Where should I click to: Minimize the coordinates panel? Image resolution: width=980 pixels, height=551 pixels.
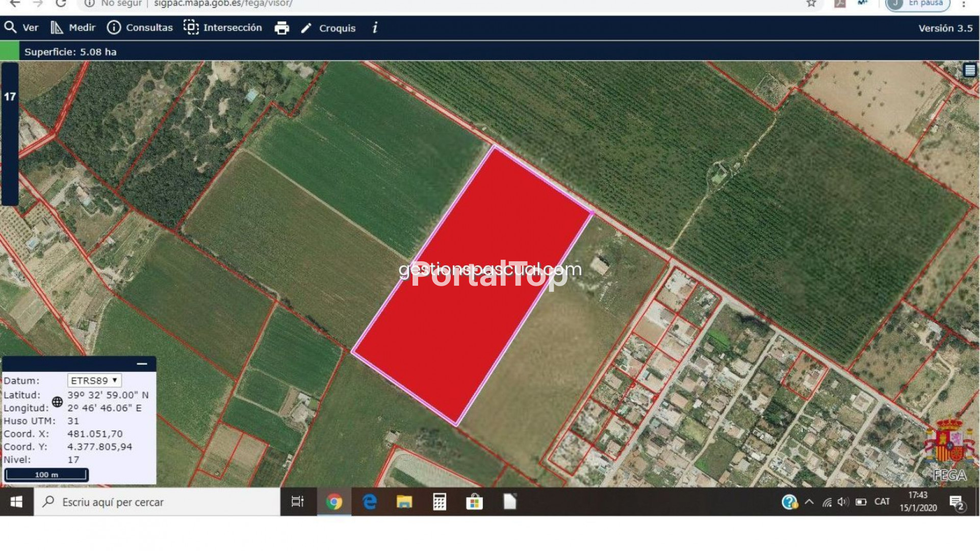[142, 364]
